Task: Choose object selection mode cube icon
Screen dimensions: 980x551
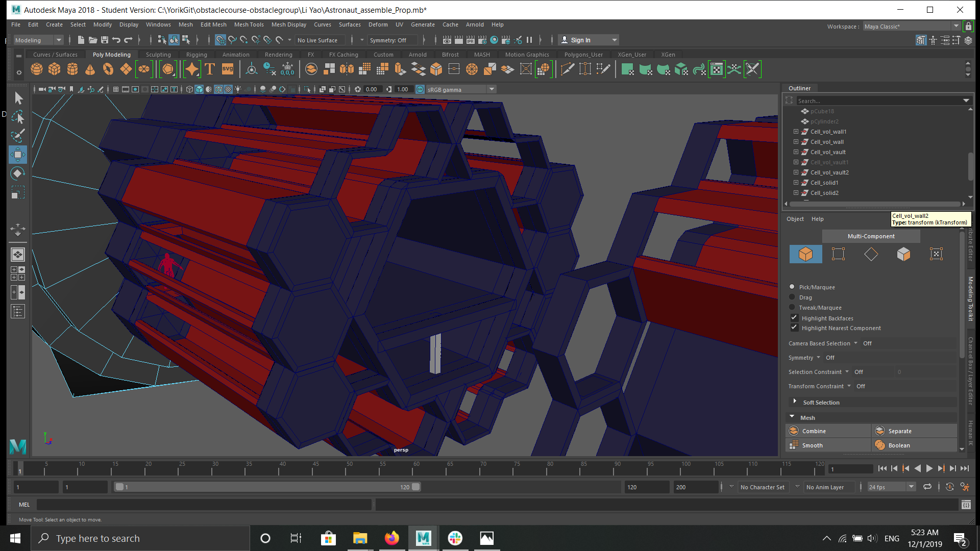Action: (x=805, y=254)
